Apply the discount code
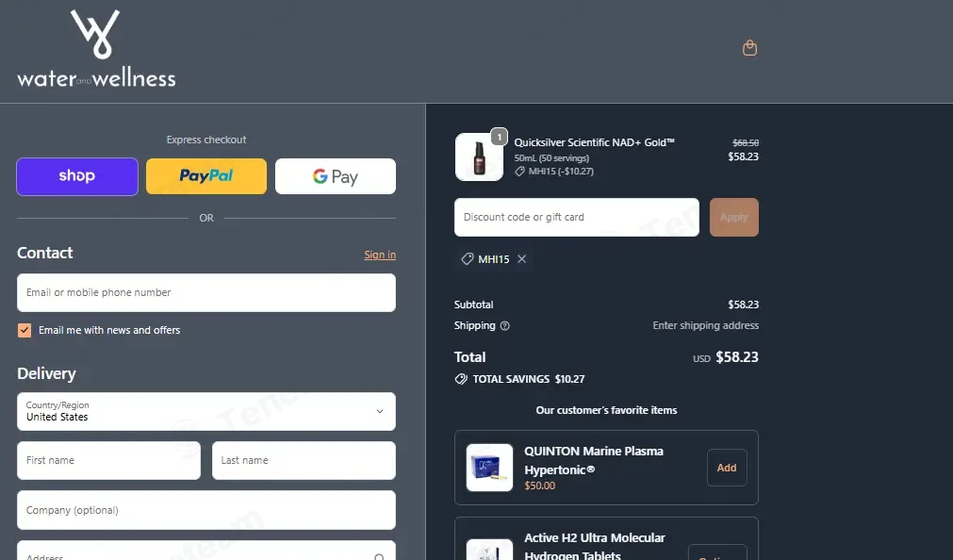This screenshot has height=560, width=953. [734, 217]
